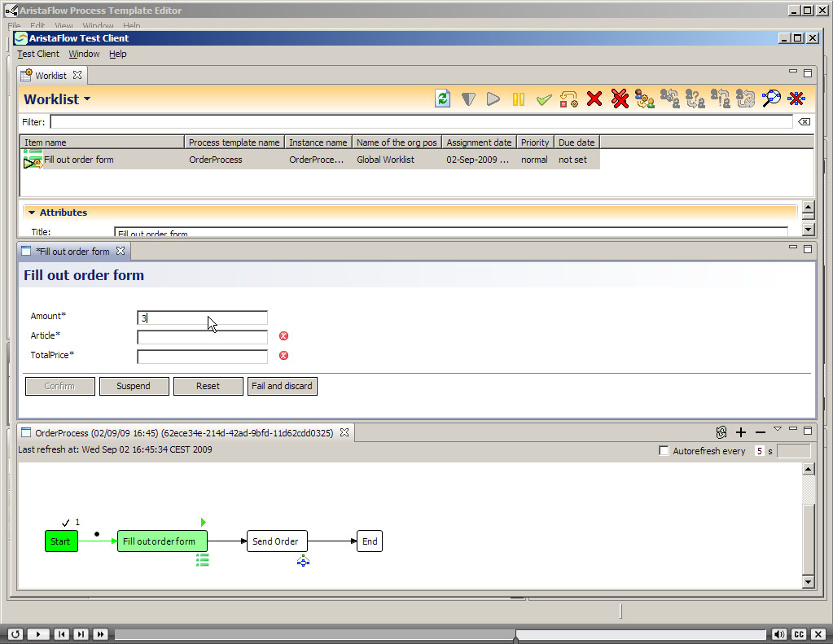Clear the worklist filter field

pyautogui.click(x=804, y=121)
